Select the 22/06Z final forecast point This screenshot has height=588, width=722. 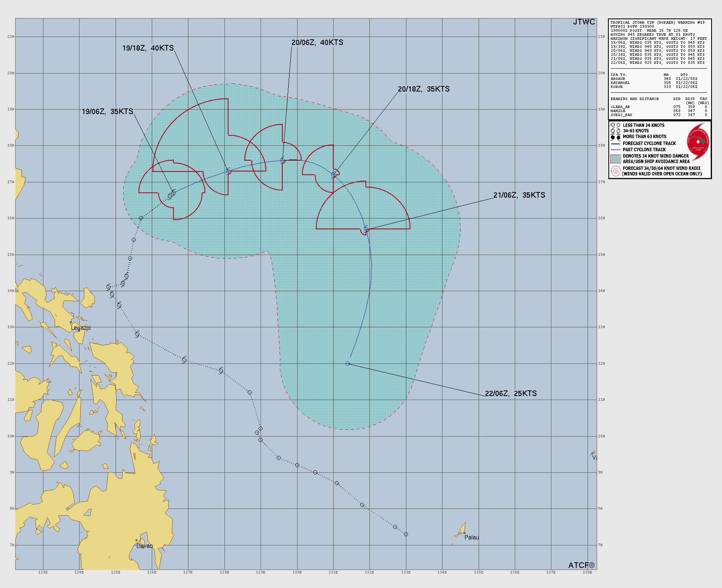348,363
